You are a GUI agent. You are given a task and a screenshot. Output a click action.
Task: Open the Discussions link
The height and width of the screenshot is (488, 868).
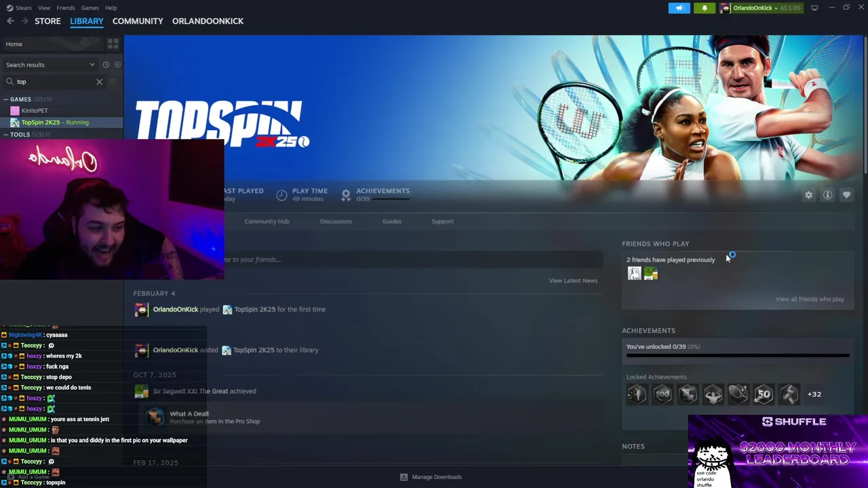[x=336, y=221]
